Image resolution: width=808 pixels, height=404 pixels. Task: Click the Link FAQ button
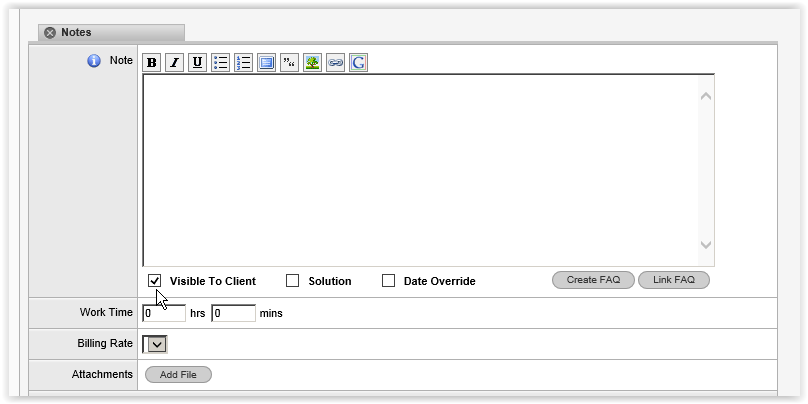(x=674, y=280)
